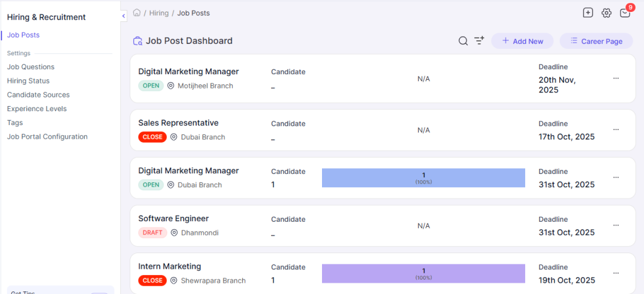The image size is (644, 294).
Task: Click the Motijheel Branch location pin icon
Action: tap(171, 85)
